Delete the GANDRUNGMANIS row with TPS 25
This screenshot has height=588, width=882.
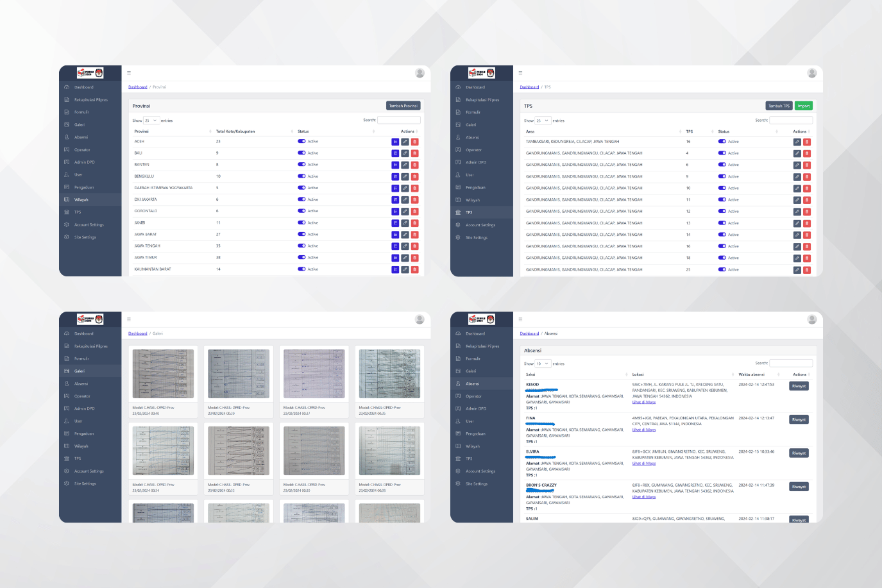[x=806, y=270]
